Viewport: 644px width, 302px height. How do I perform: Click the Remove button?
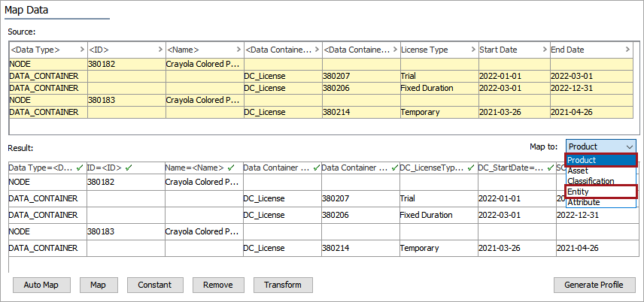[218, 285]
